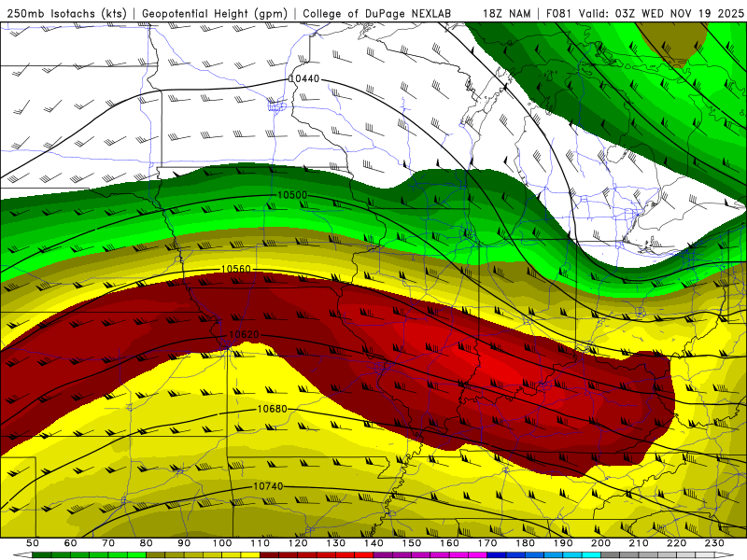Image resolution: width=747 pixels, height=560 pixels.
Task: Click the 200 value on the color scale
Action: click(600, 543)
